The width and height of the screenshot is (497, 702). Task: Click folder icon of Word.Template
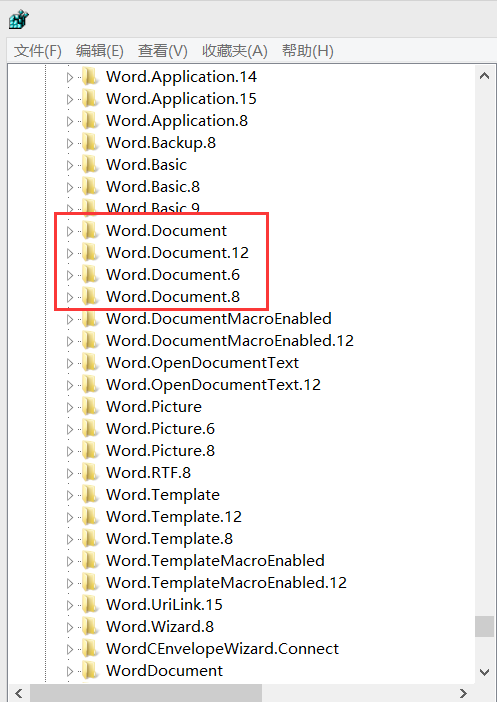(90, 494)
